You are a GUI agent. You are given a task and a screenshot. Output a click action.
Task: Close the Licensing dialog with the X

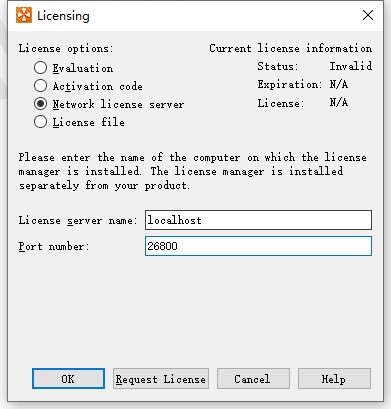pos(368,15)
